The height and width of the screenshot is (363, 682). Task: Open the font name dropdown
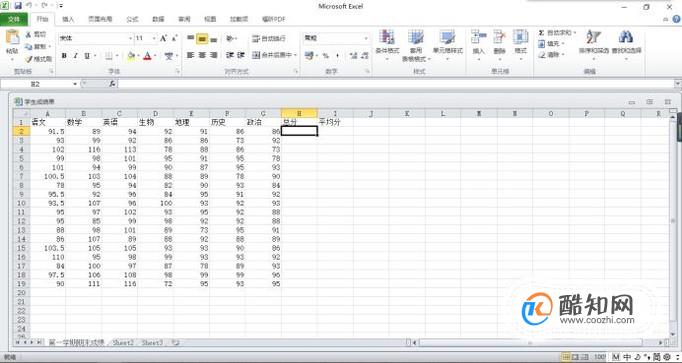(x=96, y=38)
